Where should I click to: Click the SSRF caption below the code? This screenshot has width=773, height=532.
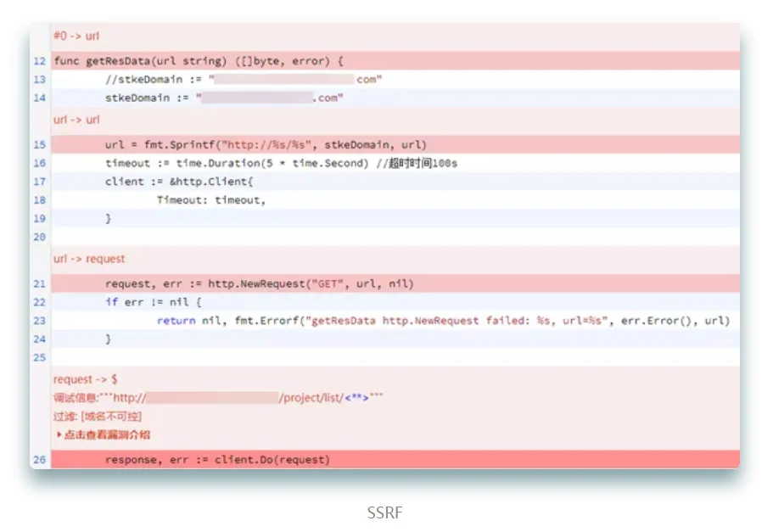[x=384, y=512]
